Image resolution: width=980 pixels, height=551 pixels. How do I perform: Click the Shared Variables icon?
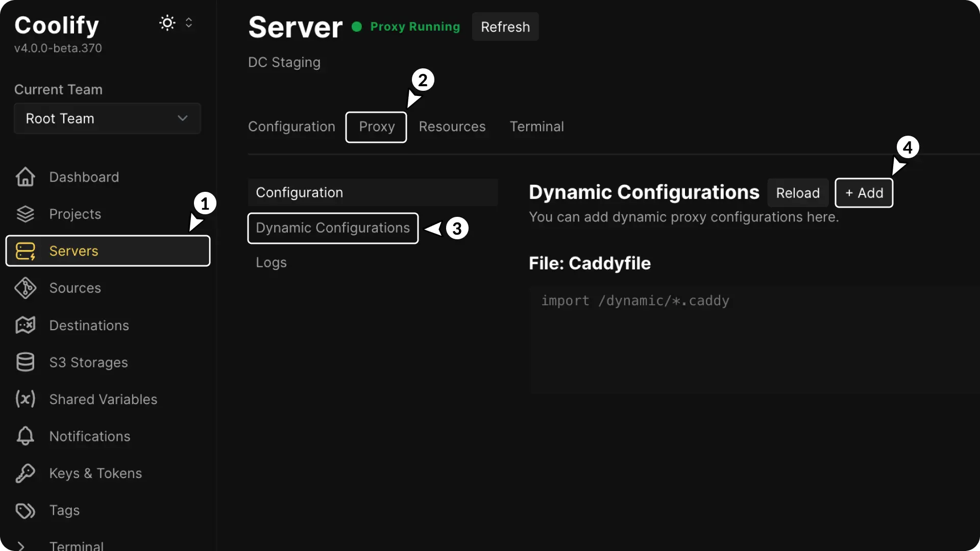25,399
